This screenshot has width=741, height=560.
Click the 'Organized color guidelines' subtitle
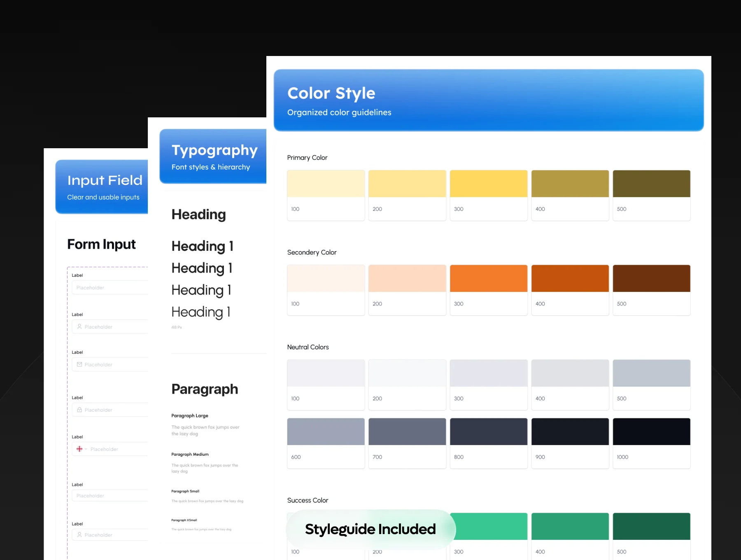[x=339, y=112]
